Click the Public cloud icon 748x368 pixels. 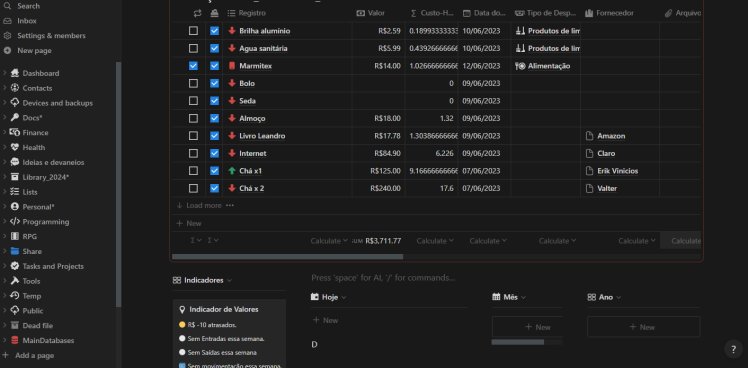coord(14,310)
